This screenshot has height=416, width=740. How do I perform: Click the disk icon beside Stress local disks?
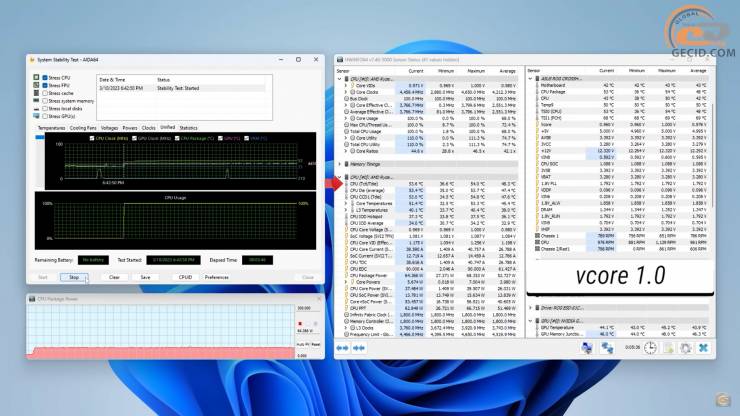pyautogui.click(x=36, y=108)
